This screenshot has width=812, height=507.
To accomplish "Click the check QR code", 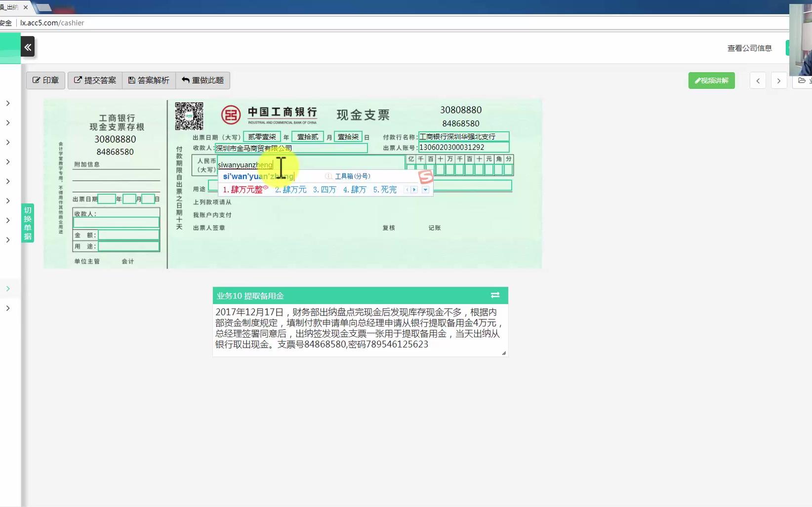I will [x=189, y=116].
